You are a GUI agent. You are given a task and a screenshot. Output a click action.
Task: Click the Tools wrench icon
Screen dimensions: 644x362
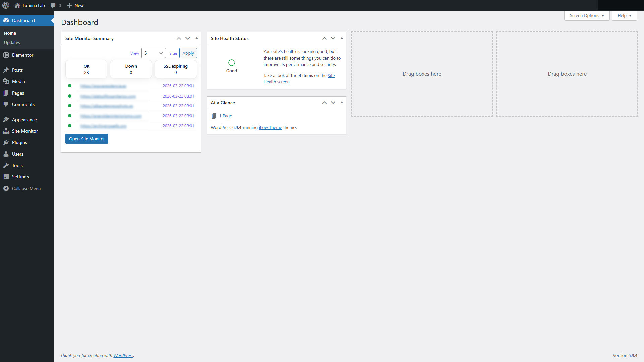(6, 165)
